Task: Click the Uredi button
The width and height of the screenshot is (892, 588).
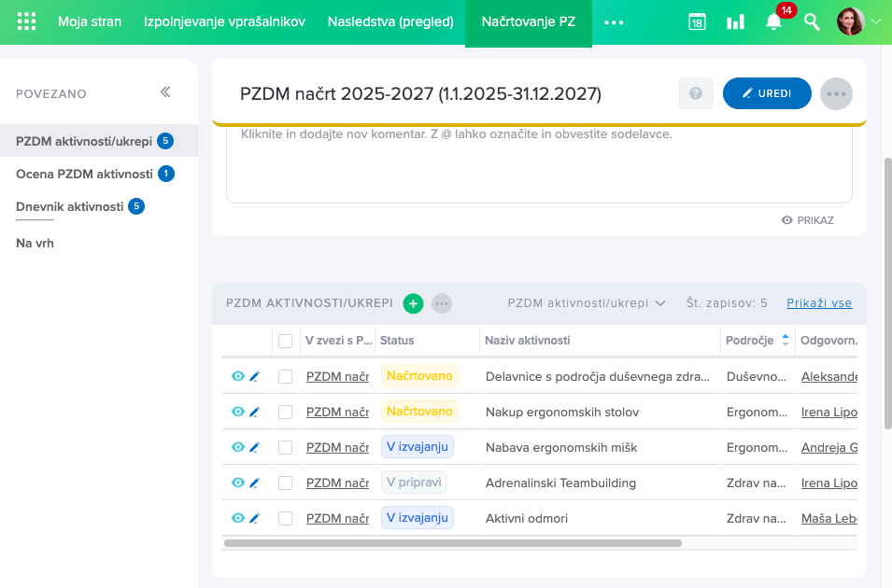Action: 766,93
